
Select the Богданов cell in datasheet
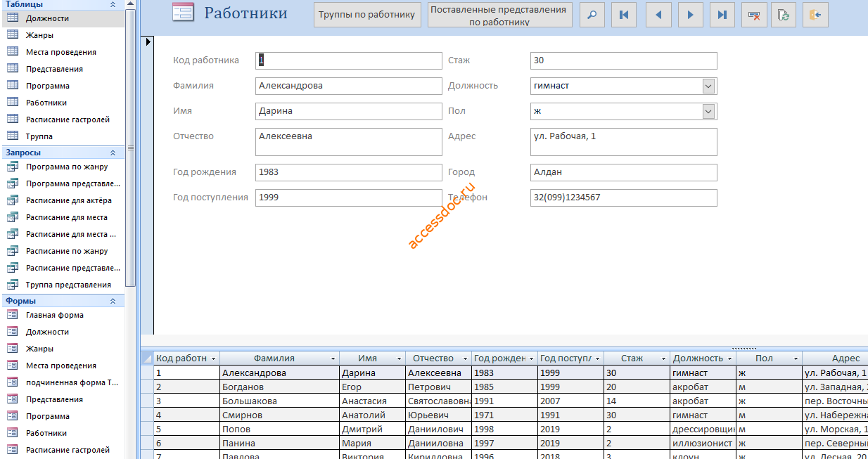pyautogui.click(x=280, y=387)
